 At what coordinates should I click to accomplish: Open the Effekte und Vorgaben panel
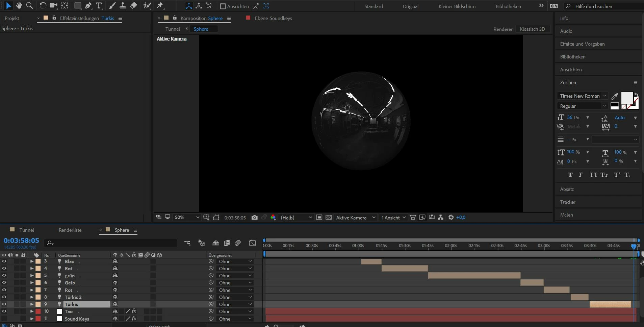(x=582, y=44)
